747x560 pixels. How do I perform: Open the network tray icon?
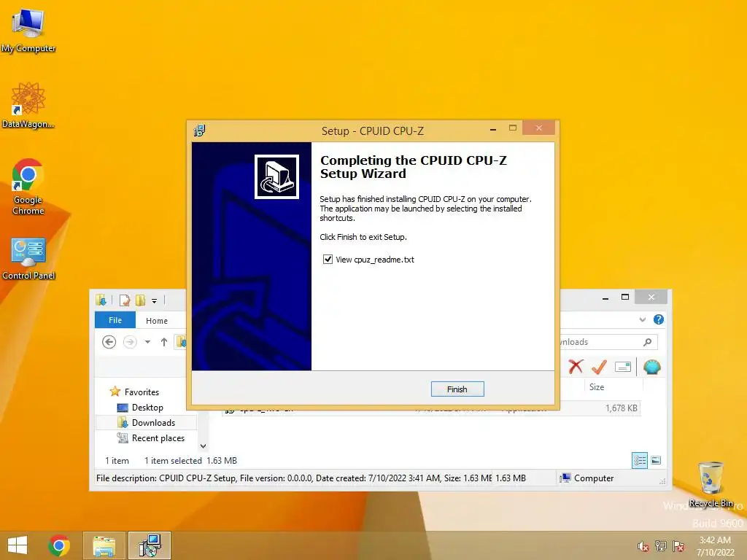tap(661, 546)
